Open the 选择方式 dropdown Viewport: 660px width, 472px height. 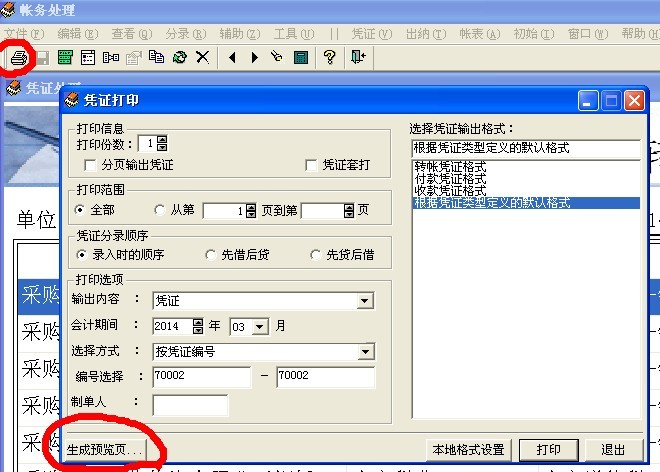pyautogui.click(x=365, y=352)
